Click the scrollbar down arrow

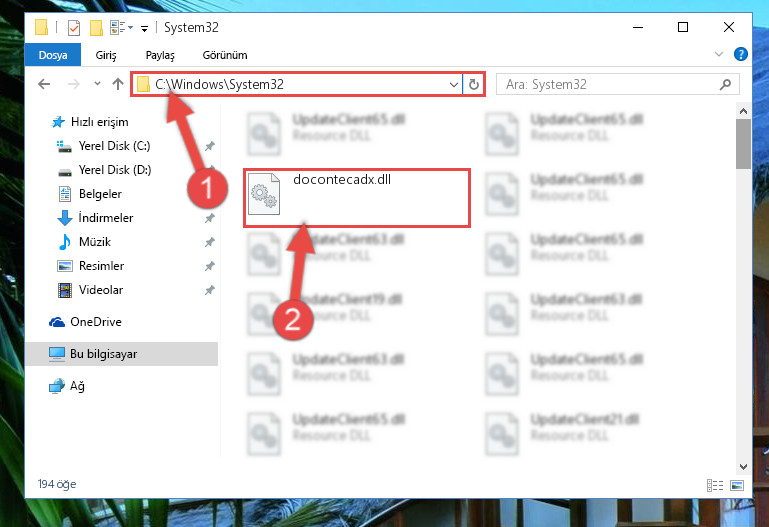pos(743,466)
